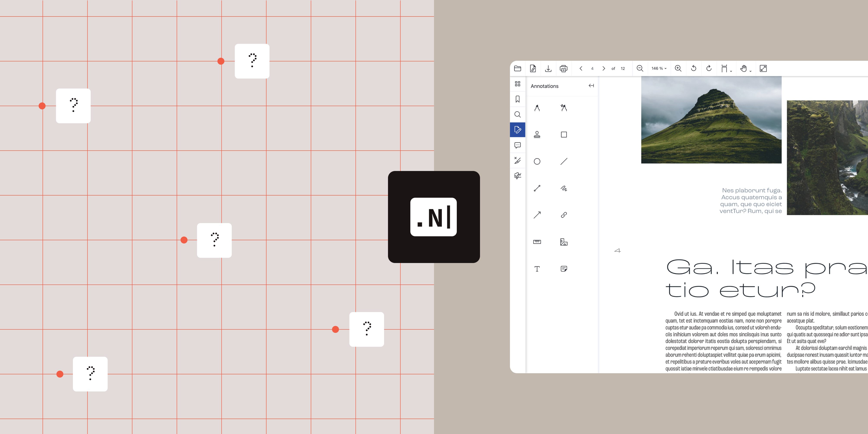Collapse the Annotations panel with arrow
This screenshot has width=868, height=434.
click(591, 85)
